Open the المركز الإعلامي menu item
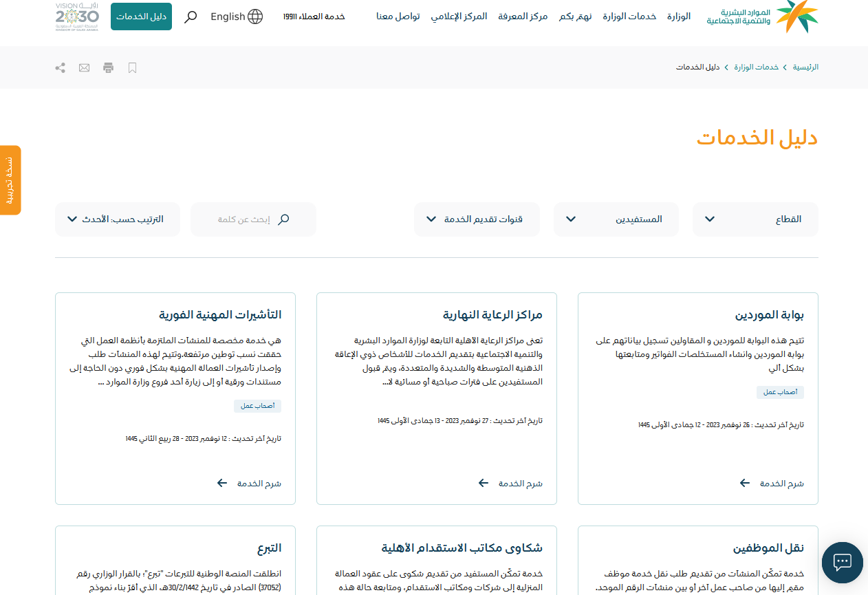Screen dimensions: 868x595 [x=459, y=17]
